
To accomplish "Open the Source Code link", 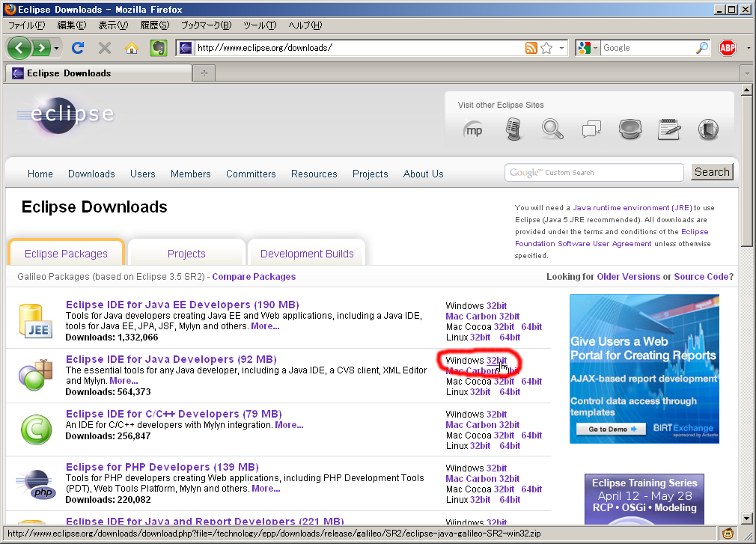I will (x=701, y=277).
